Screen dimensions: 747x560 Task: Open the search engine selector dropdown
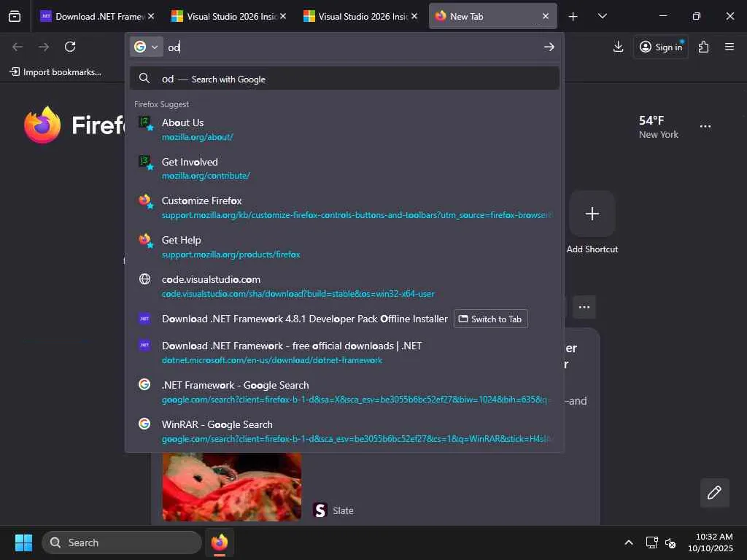point(146,47)
